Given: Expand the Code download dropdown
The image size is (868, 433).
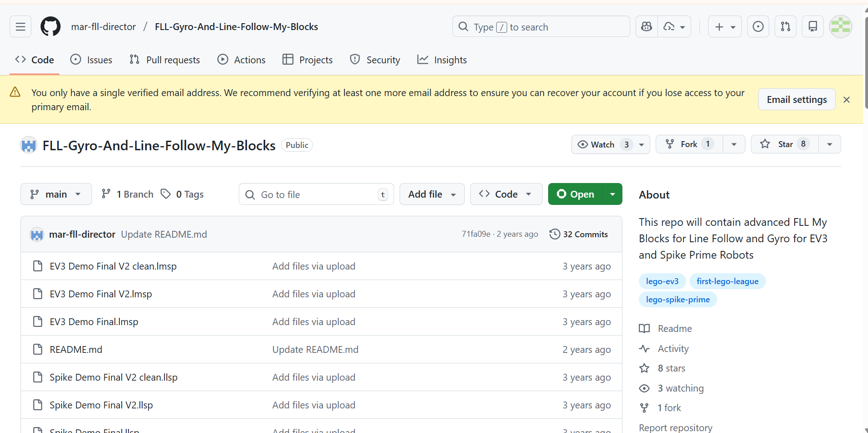Looking at the screenshot, I should (x=506, y=194).
